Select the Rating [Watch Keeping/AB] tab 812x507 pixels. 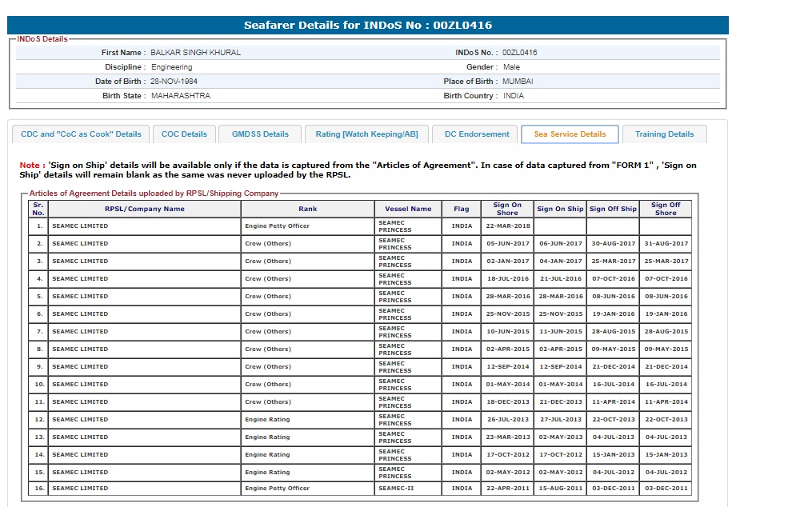click(x=366, y=134)
